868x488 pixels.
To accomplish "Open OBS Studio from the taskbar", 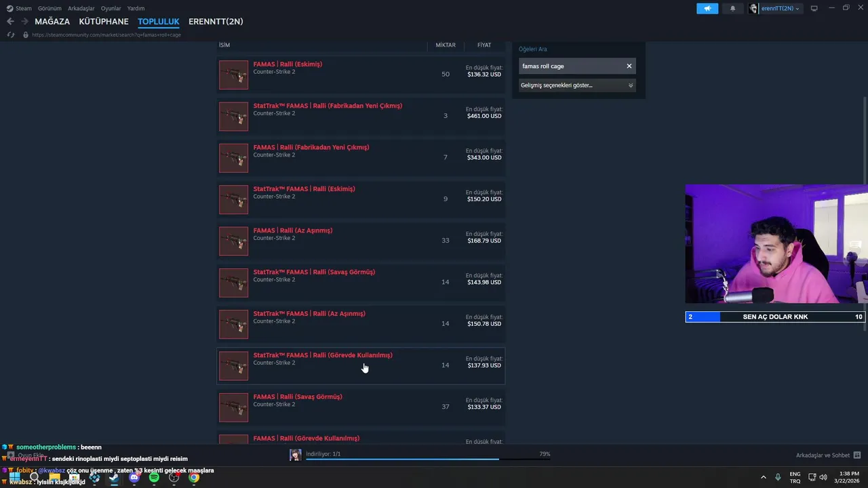I will (174, 478).
